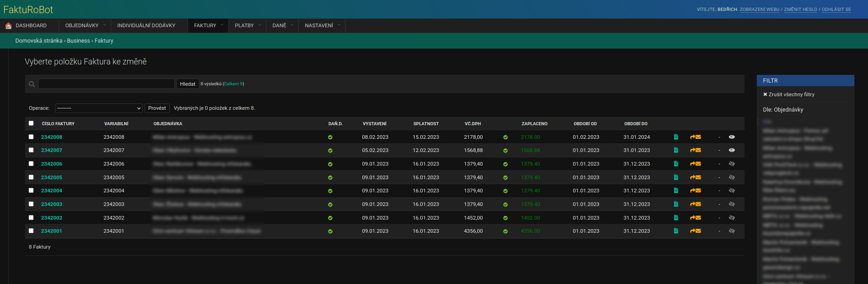The height and width of the screenshot is (284, 868).
Task: Toggle the crossed-eye icon for invoice 2342006
Action: point(731,164)
